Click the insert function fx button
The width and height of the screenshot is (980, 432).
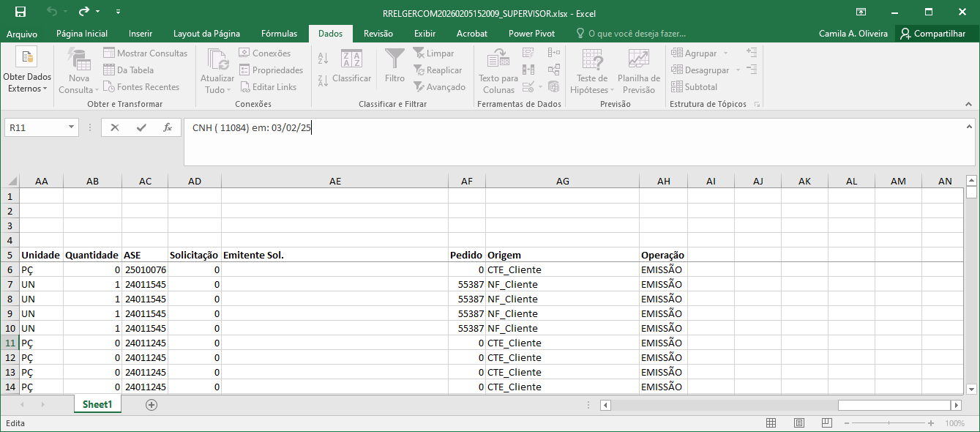[x=168, y=127]
